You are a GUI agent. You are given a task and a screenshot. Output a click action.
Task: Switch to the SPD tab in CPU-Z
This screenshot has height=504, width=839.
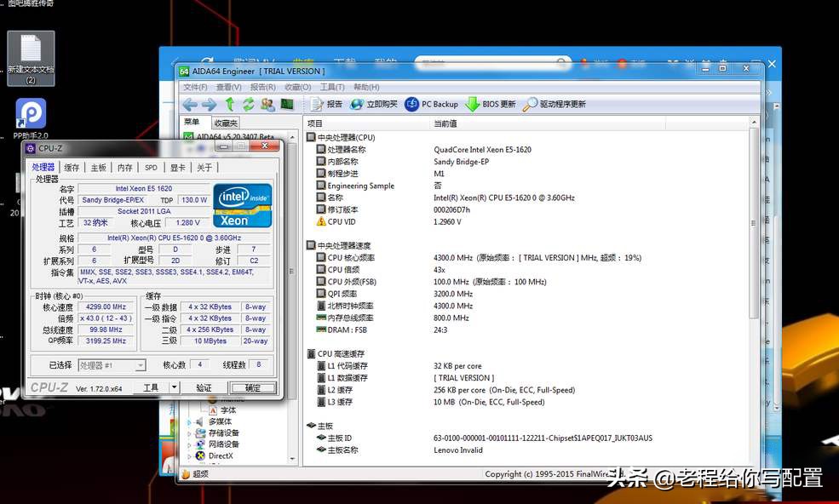click(151, 168)
